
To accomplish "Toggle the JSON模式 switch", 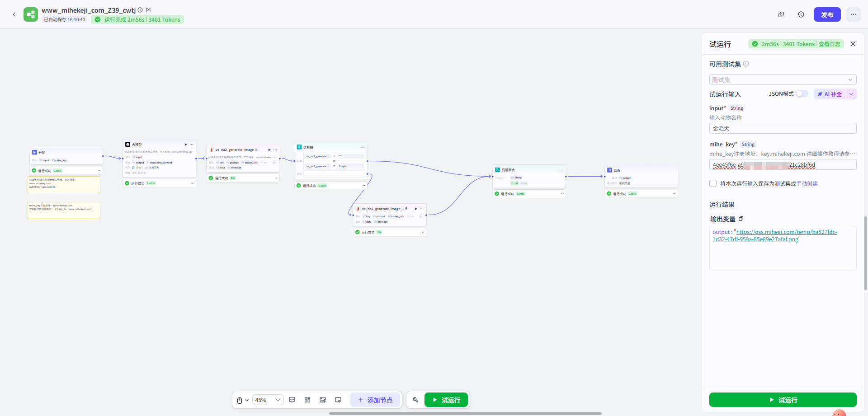I will 802,93.
